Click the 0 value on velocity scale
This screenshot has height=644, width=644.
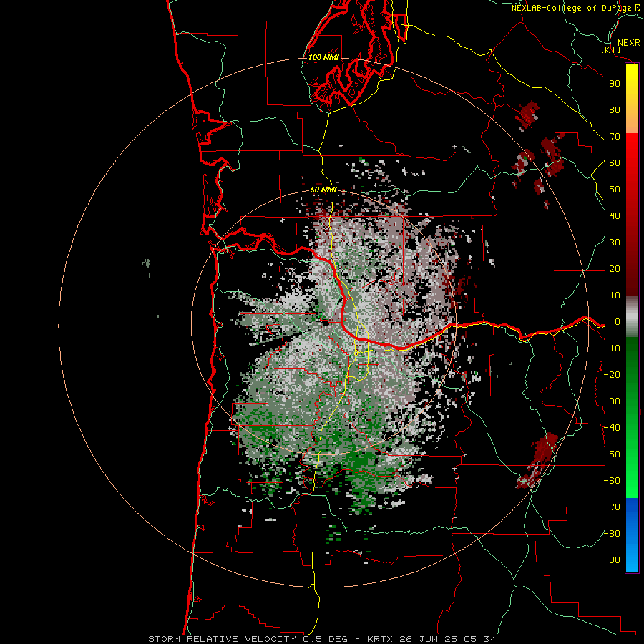617,322
